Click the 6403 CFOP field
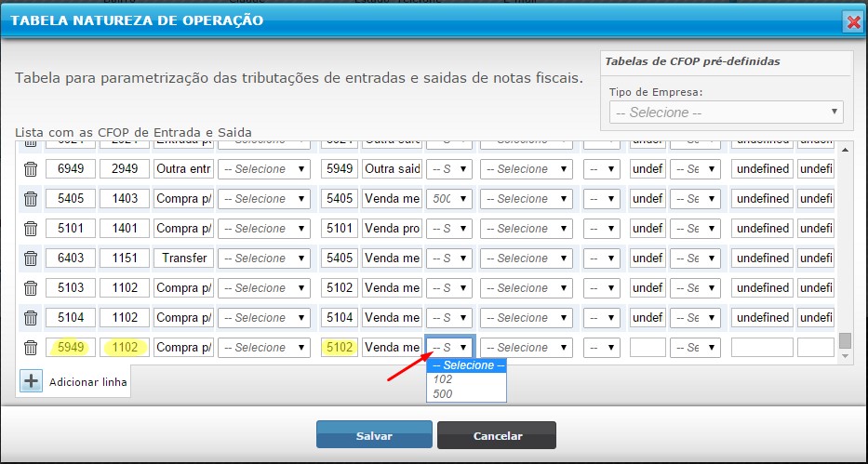 71,259
